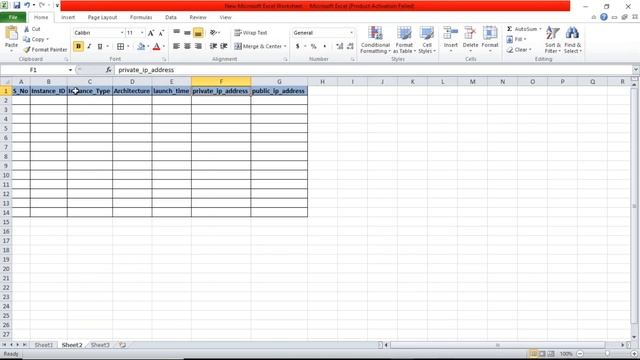Open the Number format General dropdown
640x360 pixels.
(351, 33)
